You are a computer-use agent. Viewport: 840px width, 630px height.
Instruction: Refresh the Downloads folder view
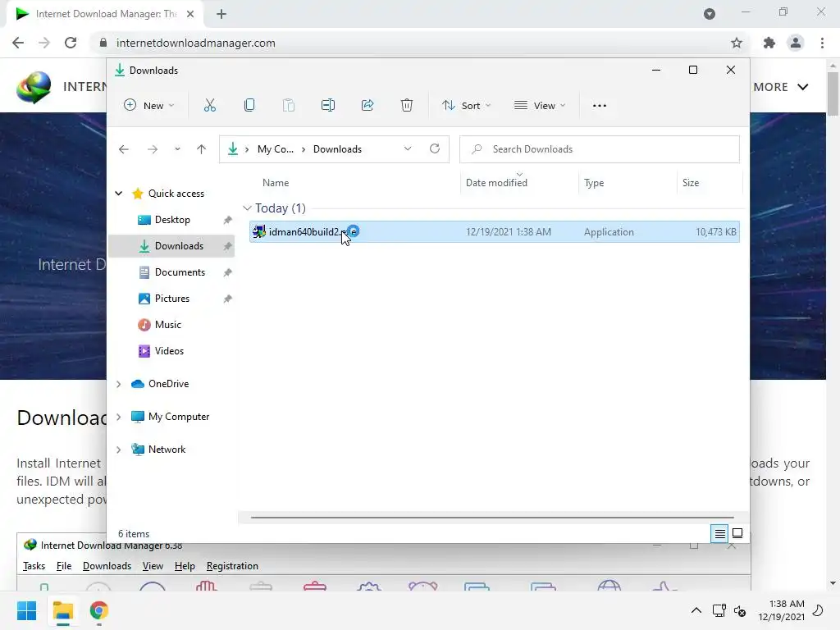coord(435,149)
